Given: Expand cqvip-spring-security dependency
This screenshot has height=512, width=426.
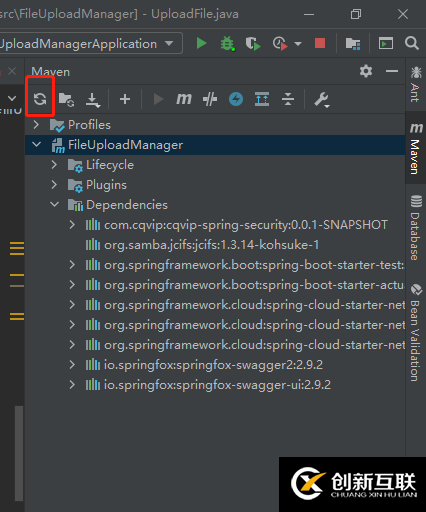Looking at the screenshot, I should click(72, 225).
